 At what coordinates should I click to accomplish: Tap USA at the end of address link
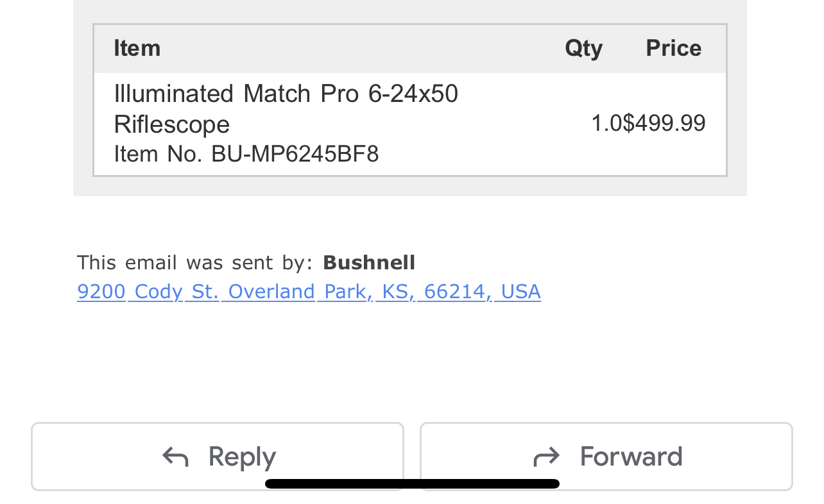coord(520,291)
